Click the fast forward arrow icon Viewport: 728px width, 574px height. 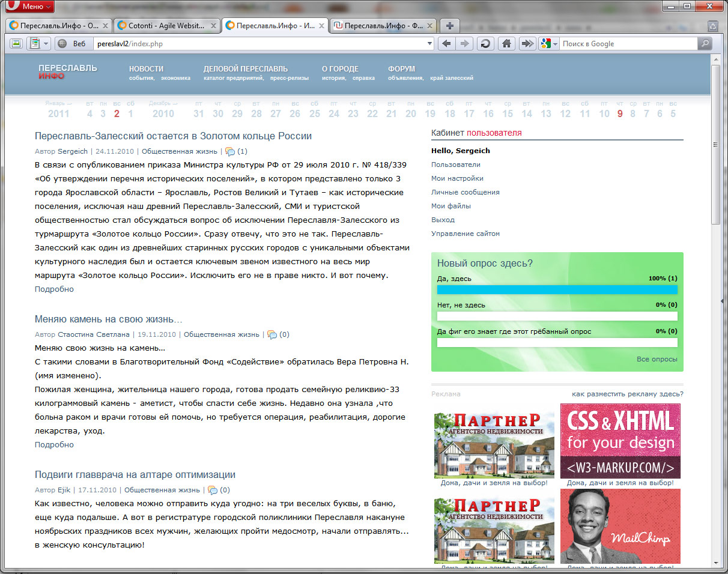527,44
